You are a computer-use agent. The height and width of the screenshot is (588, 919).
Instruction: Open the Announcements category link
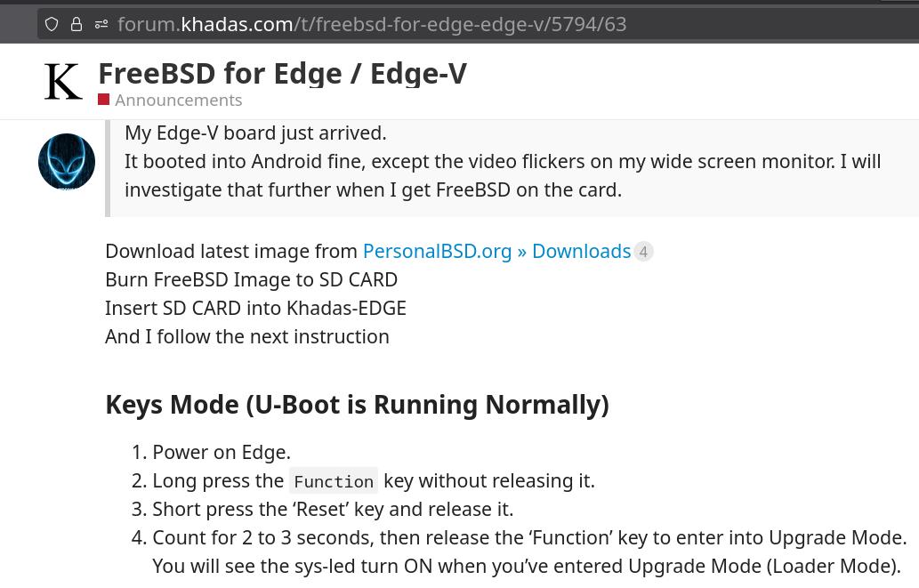pyautogui.click(x=178, y=101)
